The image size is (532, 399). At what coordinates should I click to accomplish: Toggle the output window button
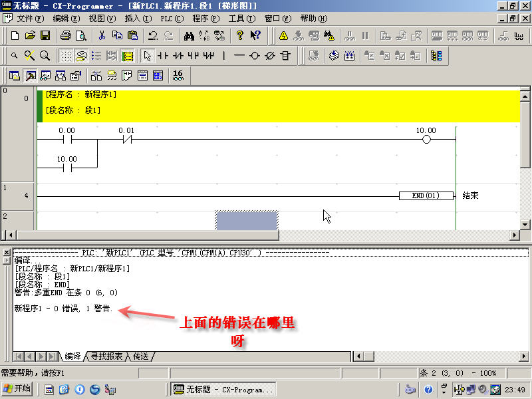click(31, 76)
